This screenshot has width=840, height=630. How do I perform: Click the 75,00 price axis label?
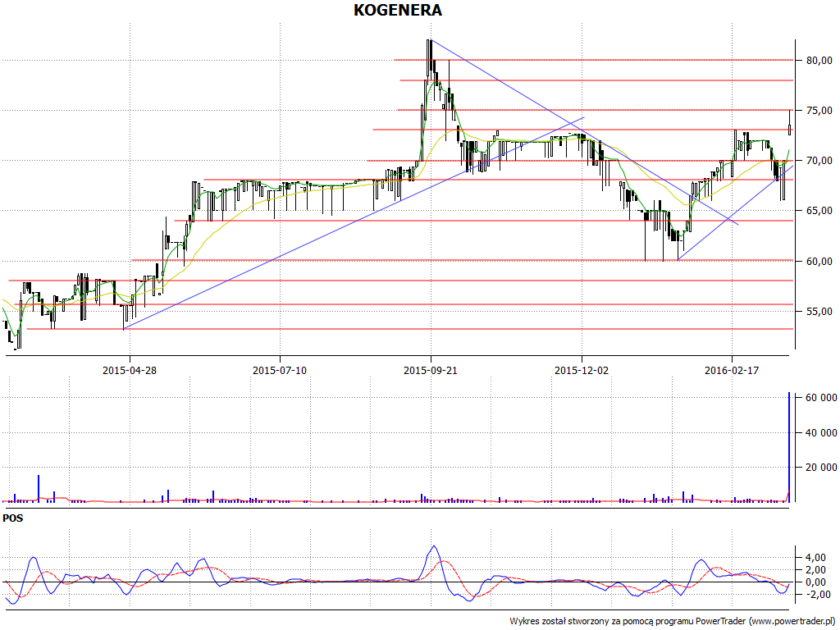point(819,111)
